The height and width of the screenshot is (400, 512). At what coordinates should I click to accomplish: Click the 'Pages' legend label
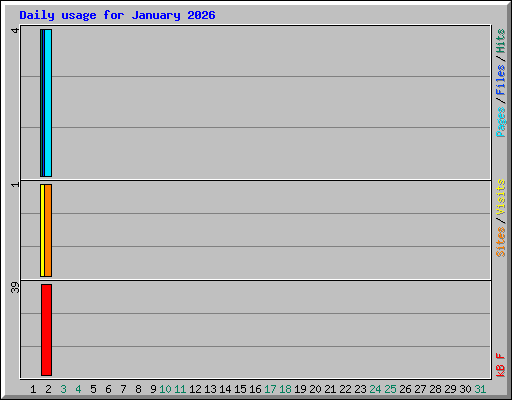coord(501,122)
